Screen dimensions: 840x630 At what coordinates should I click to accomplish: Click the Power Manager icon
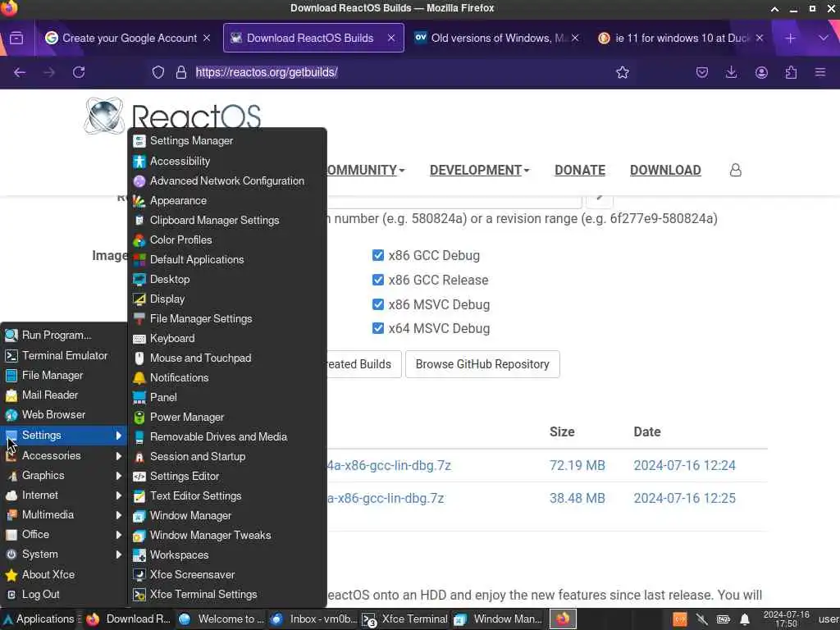point(139,418)
